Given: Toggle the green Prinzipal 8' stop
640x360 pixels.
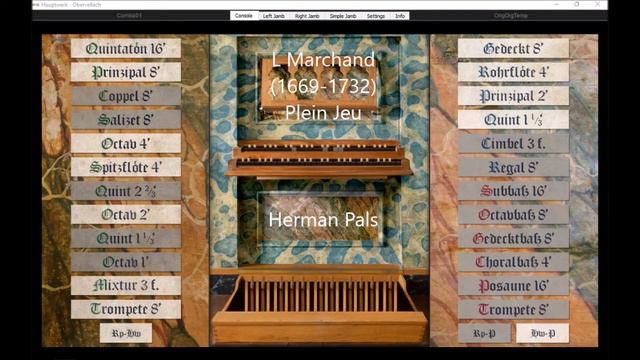Looking at the screenshot, I should coord(126,72).
